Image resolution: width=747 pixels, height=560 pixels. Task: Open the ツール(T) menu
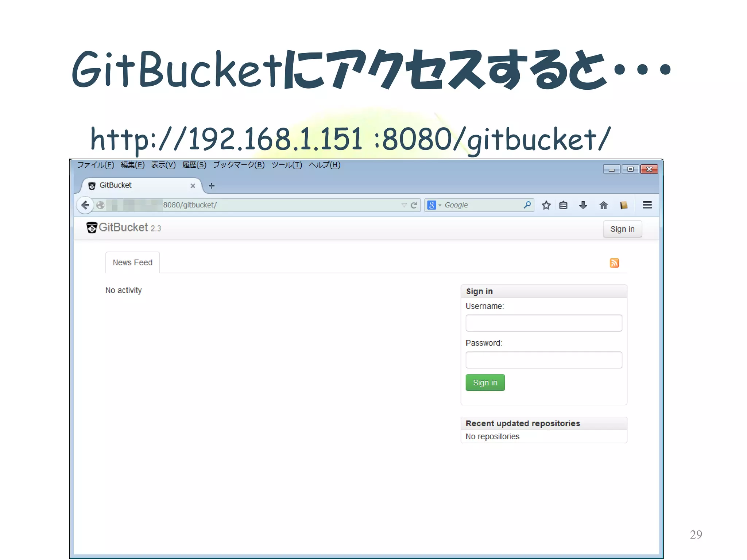click(287, 165)
